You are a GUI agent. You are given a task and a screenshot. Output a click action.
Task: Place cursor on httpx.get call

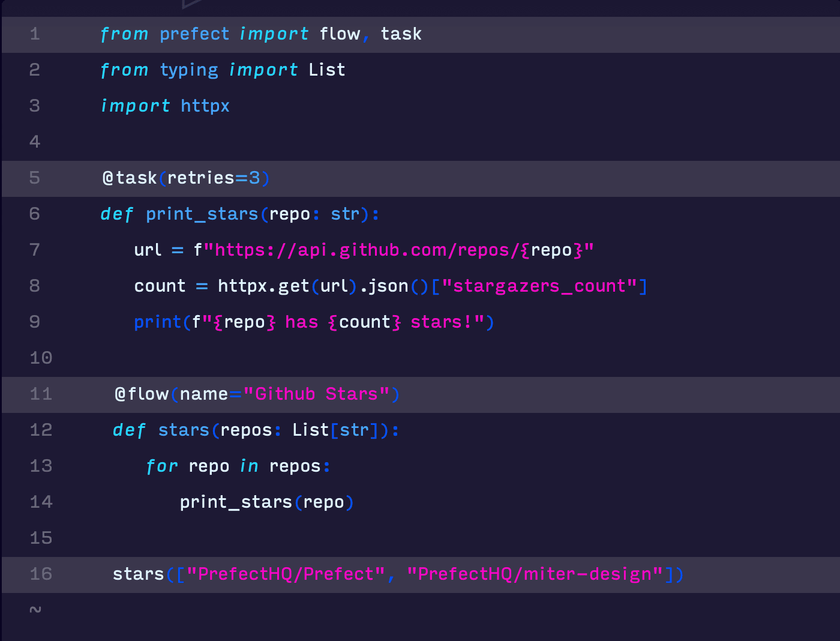[263, 286]
